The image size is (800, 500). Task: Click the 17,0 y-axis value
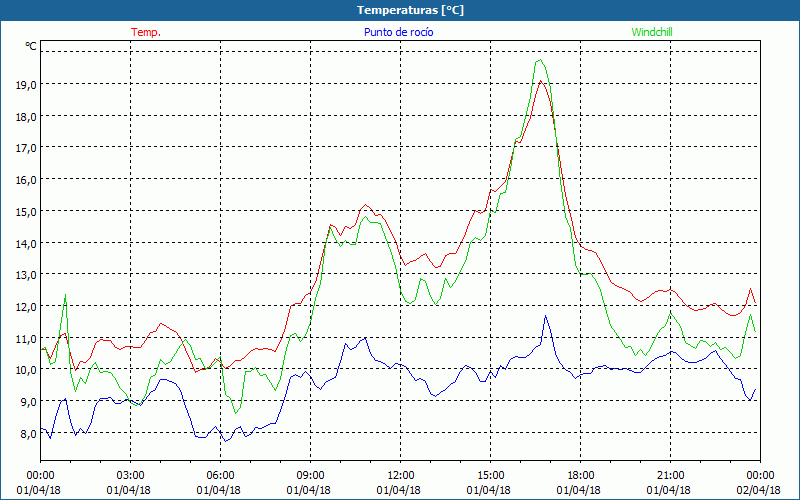click(x=26, y=148)
